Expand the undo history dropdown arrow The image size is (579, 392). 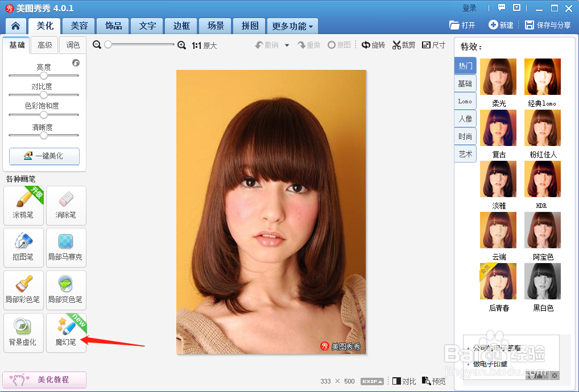pyautogui.click(x=287, y=45)
